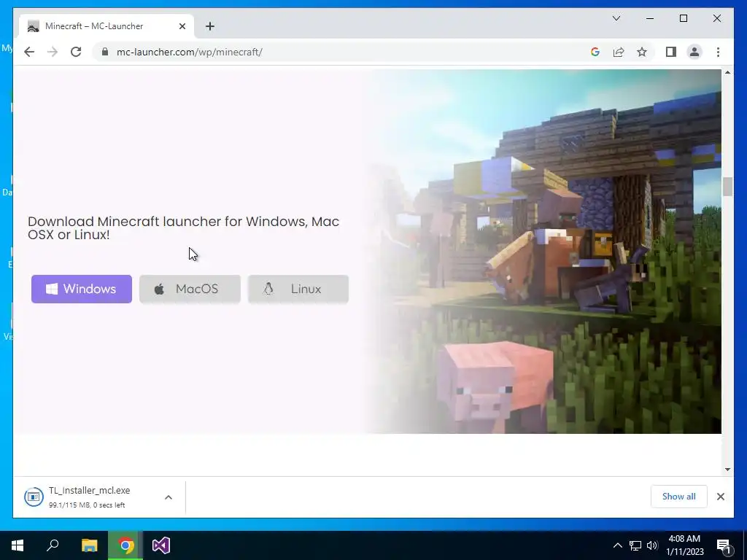Open the Windows Start menu
The width and height of the screenshot is (747, 560).
pos(18,545)
